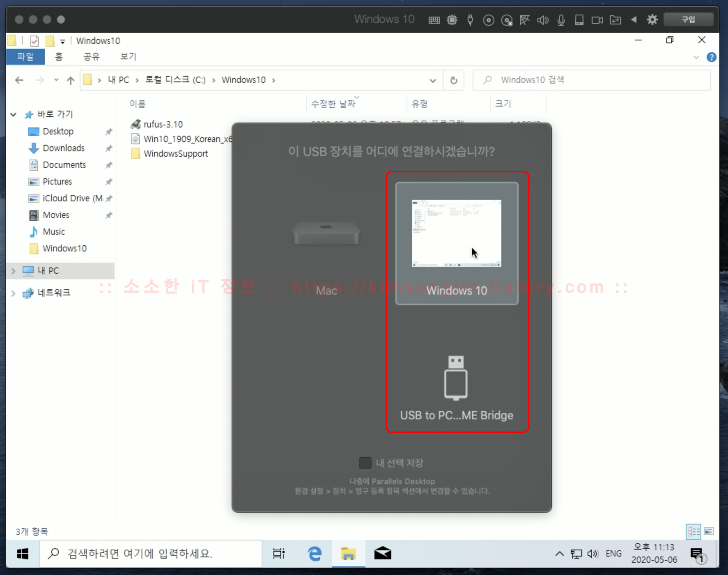The width and height of the screenshot is (728, 575).
Task: Switch to large icons view toggle
Action: click(x=709, y=531)
